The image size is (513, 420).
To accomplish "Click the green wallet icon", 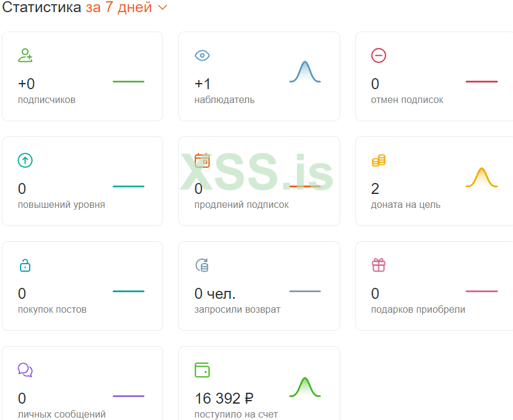I will point(202,370).
